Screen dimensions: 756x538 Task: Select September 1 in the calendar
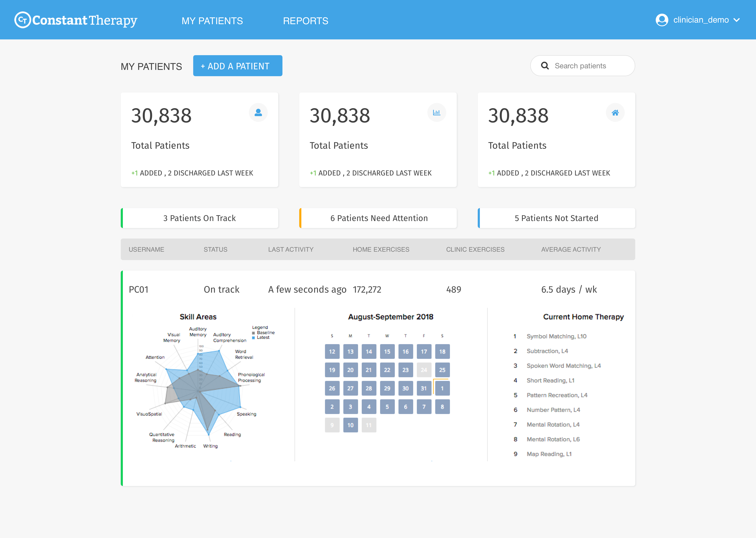point(442,388)
